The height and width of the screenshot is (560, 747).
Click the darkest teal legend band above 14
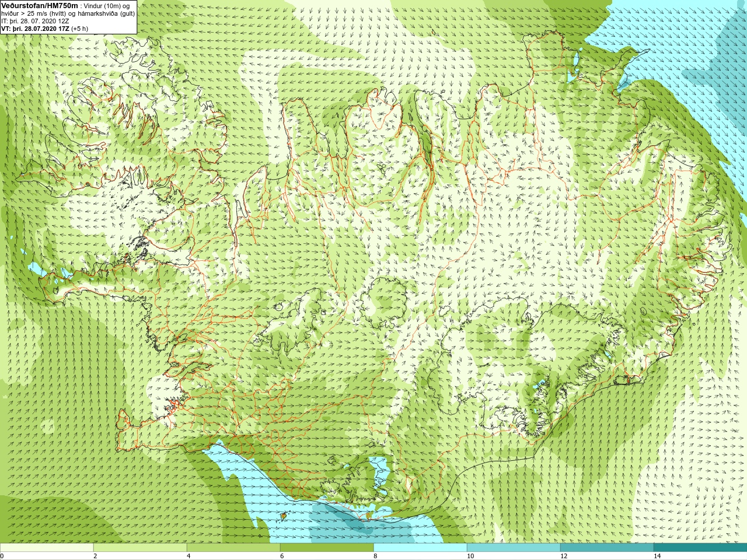point(700,548)
